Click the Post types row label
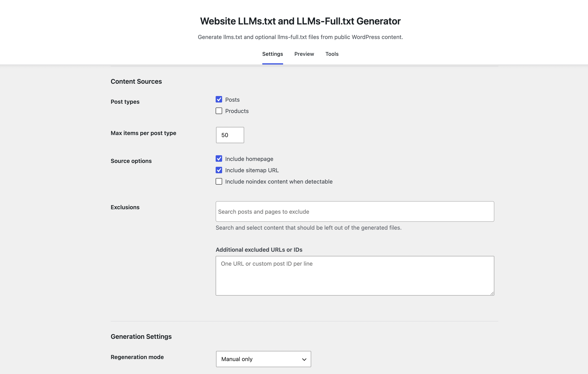This screenshot has height=374, width=588. 125,102
